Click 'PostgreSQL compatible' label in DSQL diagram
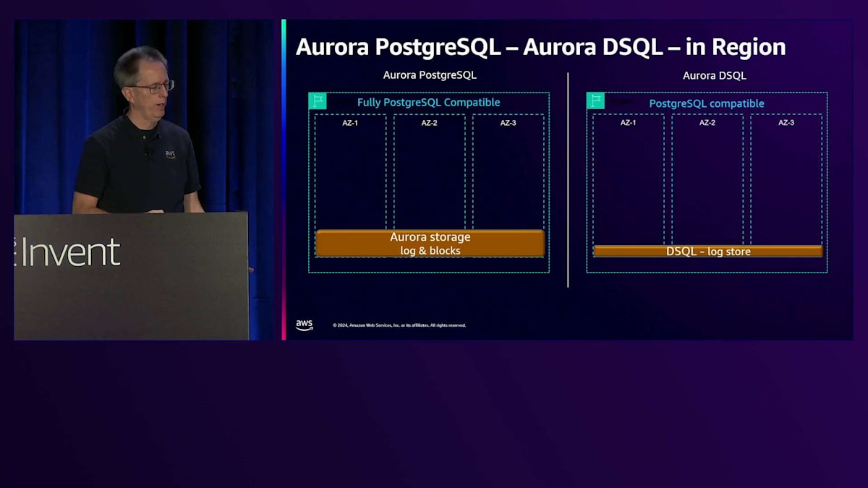Screen dimensions: 868x488 point(707,103)
